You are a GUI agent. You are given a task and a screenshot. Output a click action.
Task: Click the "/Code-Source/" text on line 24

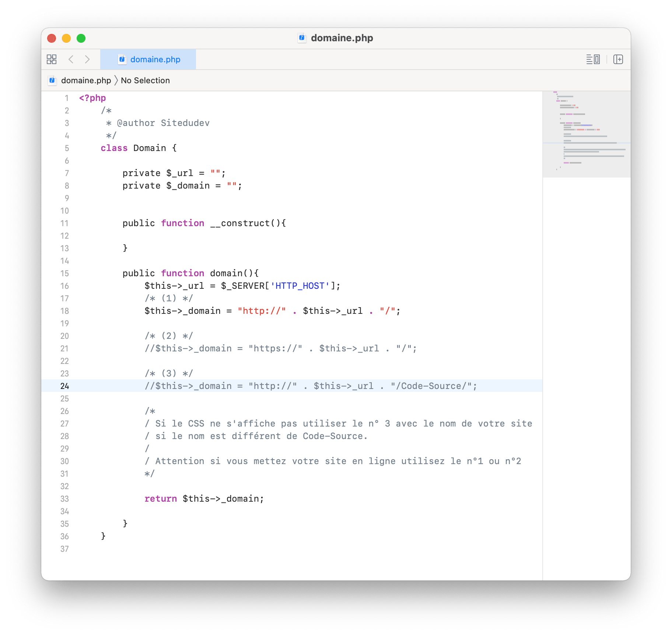click(431, 386)
